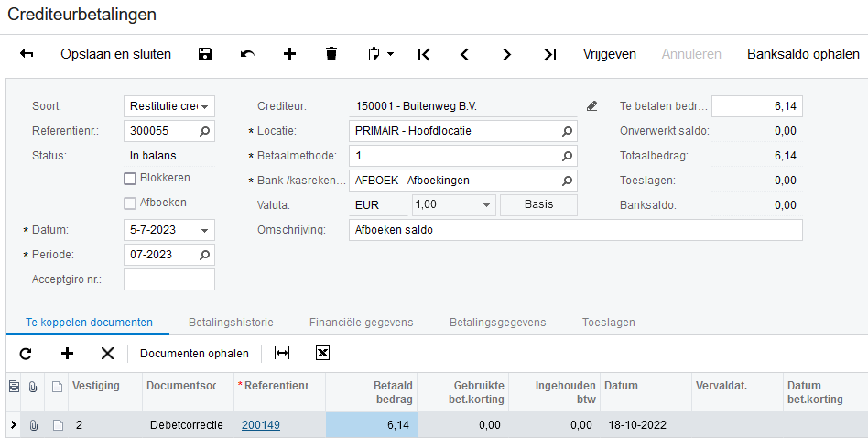Click the grid row selector header icon
The height and width of the screenshot is (438, 868).
(x=14, y=387)
